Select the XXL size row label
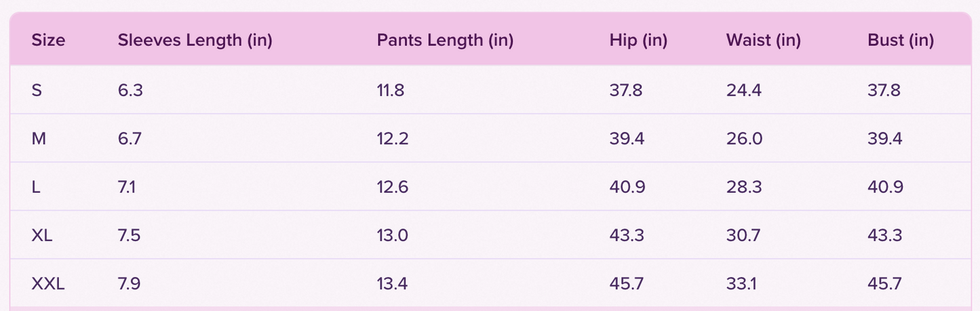This screenshot has width=980, height=311. tap(48, 284)
